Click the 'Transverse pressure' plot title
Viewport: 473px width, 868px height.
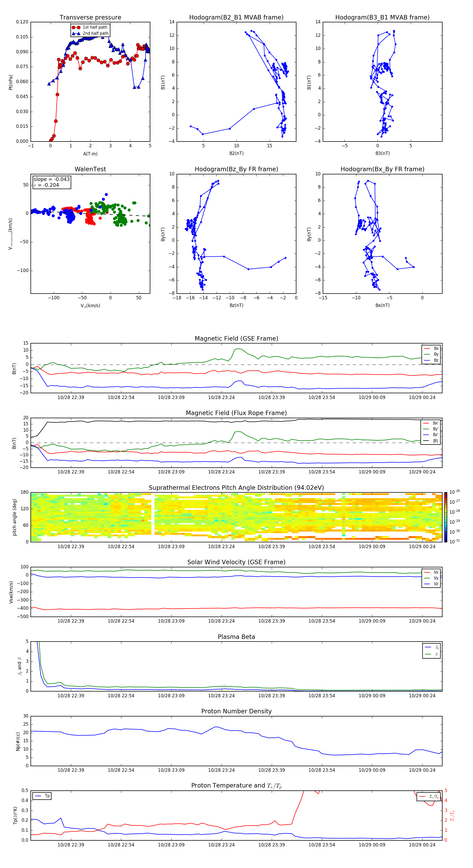click(90, 18)
